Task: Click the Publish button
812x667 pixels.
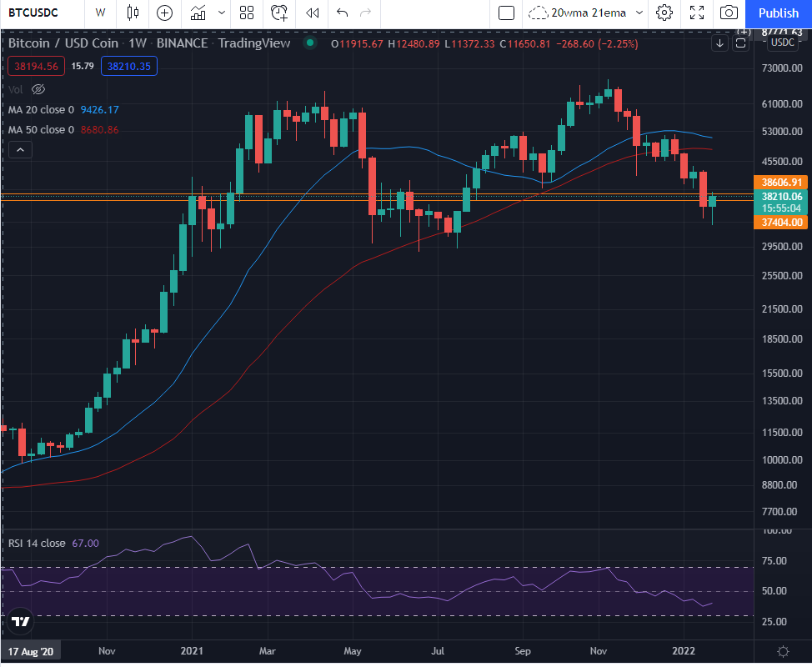Action: point(779,13)
